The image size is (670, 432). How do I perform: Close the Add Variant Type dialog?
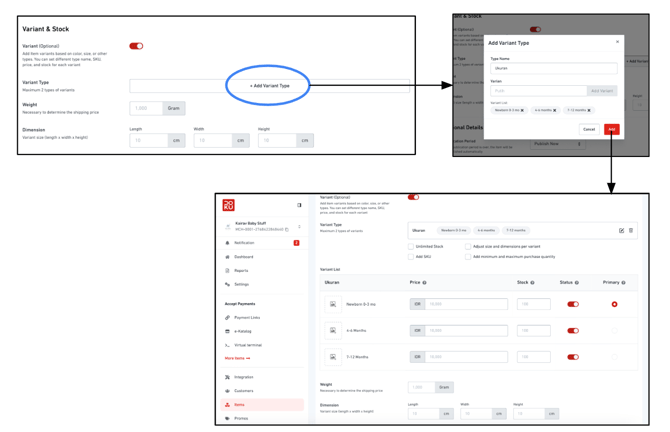coord(617,42)
